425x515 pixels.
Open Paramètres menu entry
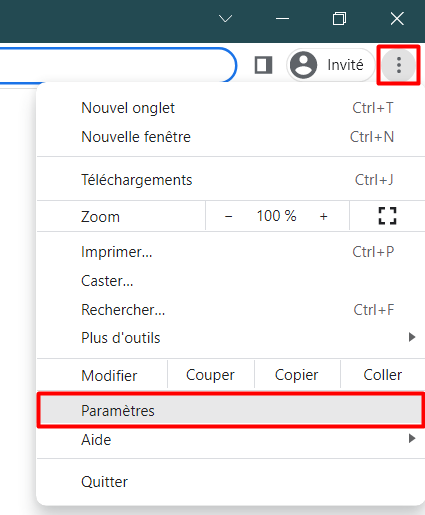point(231,411)
